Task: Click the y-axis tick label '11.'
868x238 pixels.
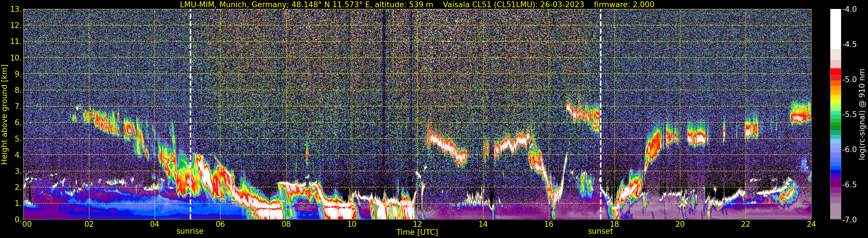Action: (x=16, y=42)
